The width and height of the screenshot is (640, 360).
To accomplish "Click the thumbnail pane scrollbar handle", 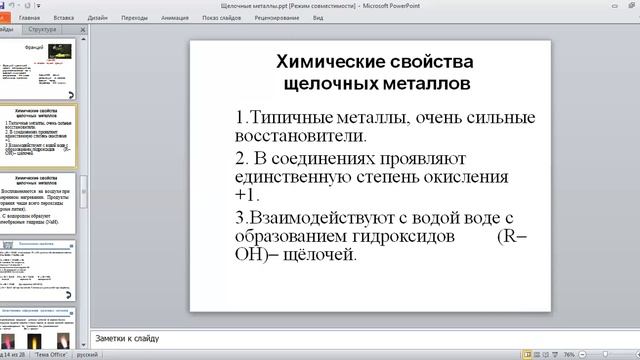I will tap(84, 191).
